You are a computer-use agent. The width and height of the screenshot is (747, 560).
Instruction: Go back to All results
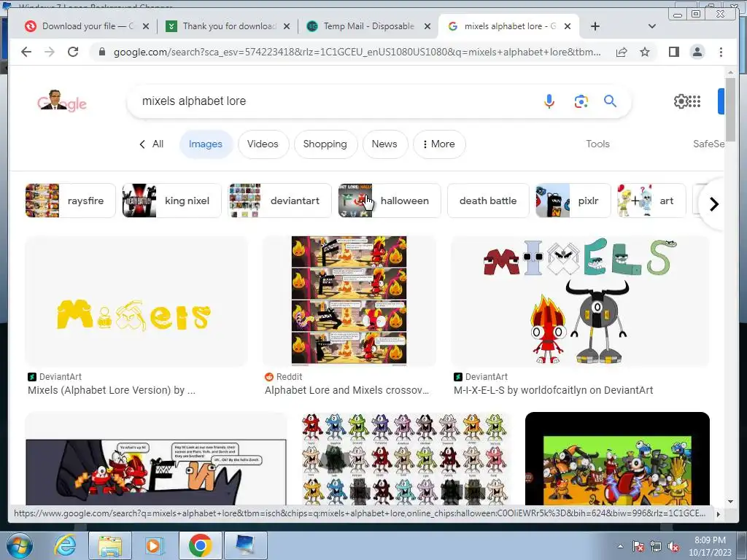coord(152,144)
